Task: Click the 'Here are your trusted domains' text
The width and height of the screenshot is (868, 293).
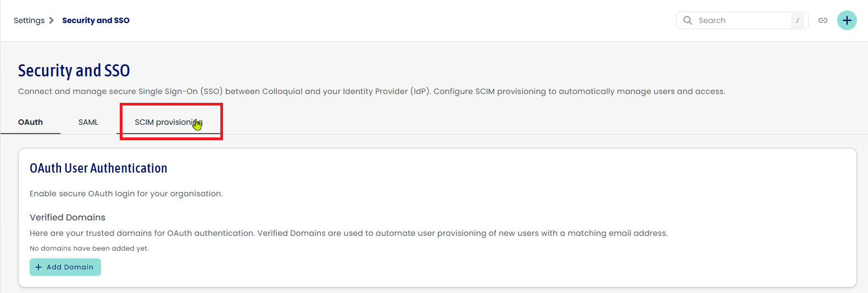Action: tap(348, 233)
